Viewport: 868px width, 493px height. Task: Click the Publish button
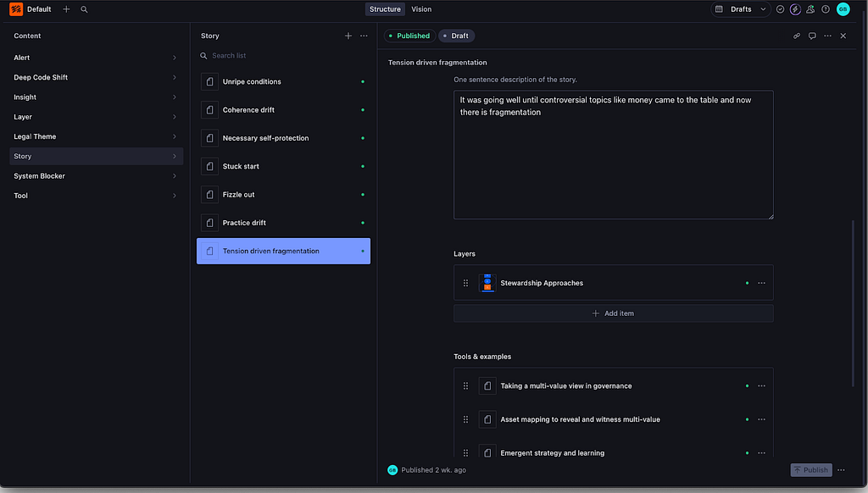pos(811,470)
